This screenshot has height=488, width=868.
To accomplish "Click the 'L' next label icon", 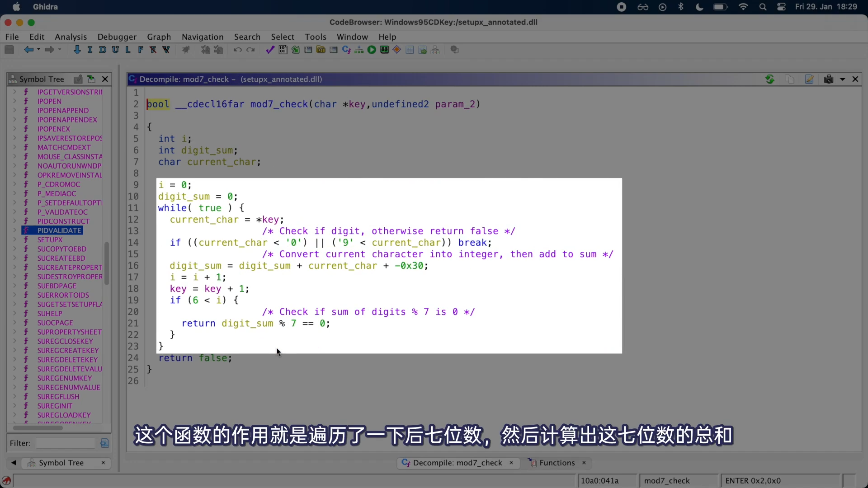I will click(x=128, y=50).
